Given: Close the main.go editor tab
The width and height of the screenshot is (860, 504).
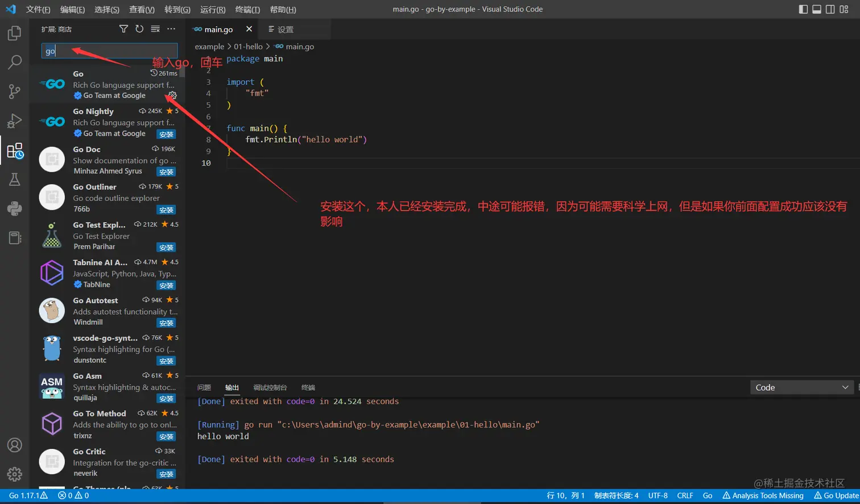Looking at the screenshot, I should 249,29.
